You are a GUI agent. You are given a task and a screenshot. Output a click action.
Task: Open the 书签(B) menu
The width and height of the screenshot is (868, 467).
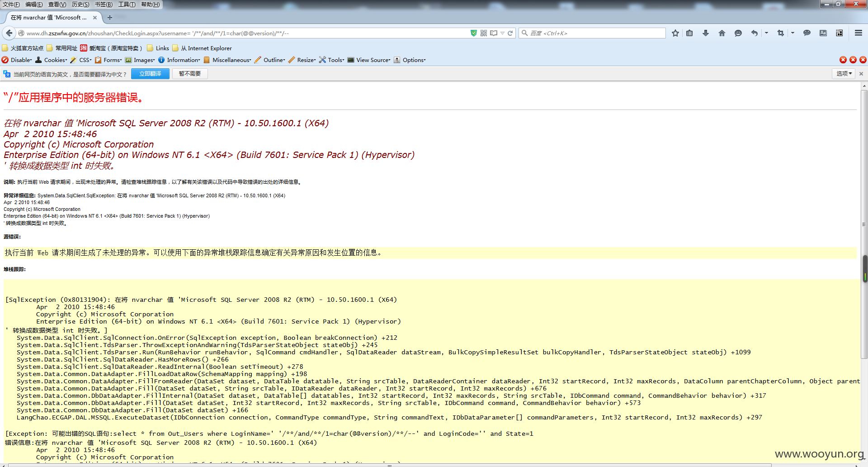[x=104, y=5]
